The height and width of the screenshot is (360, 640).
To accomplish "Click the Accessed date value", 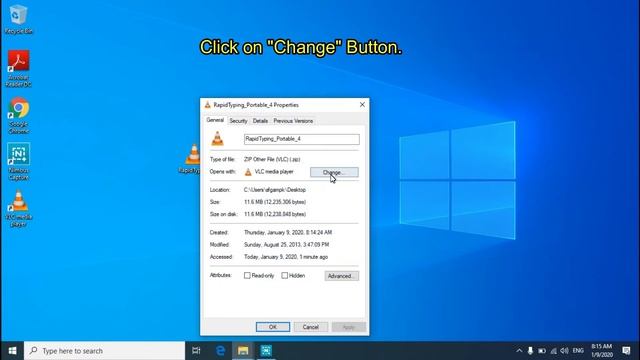I will tap(286, 257).
